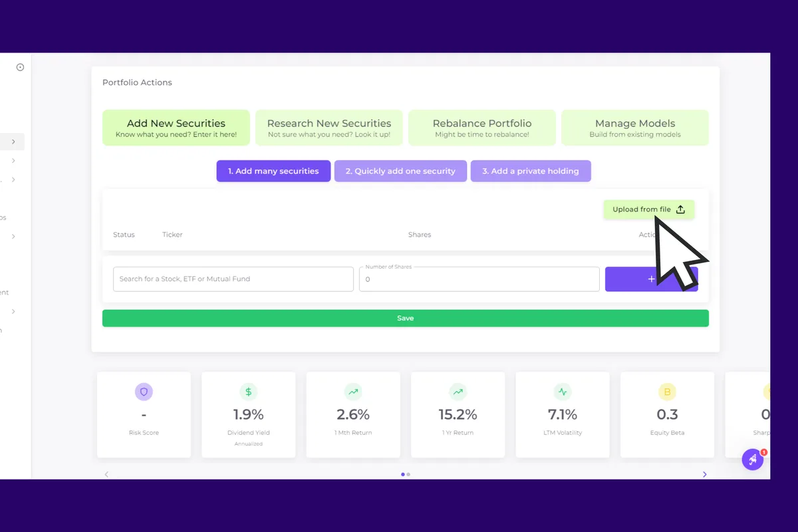
Task: Click the stock search input field
Action: pos(233,279)
